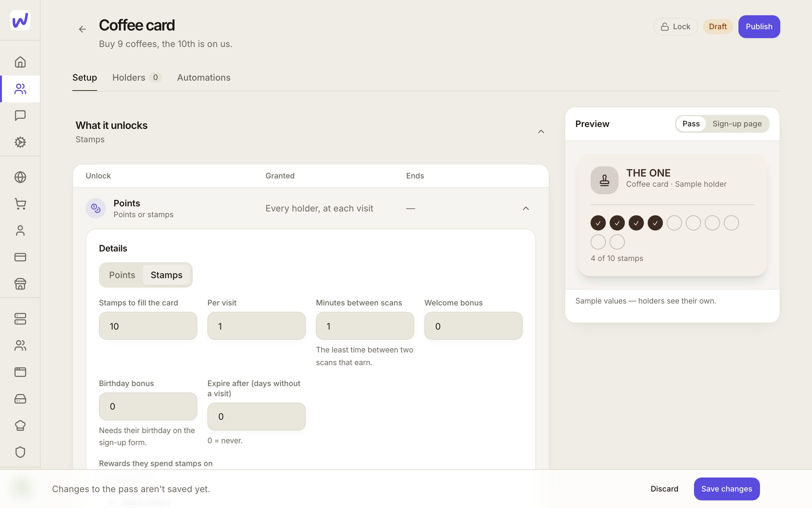812x508 pixels.
Task: Click the Per visit field
Action: point(256,326)
